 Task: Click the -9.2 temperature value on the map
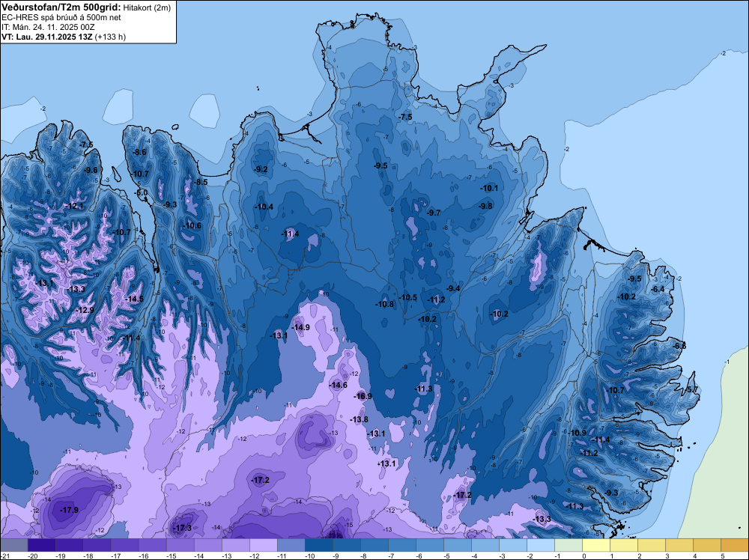click(261, 169)
